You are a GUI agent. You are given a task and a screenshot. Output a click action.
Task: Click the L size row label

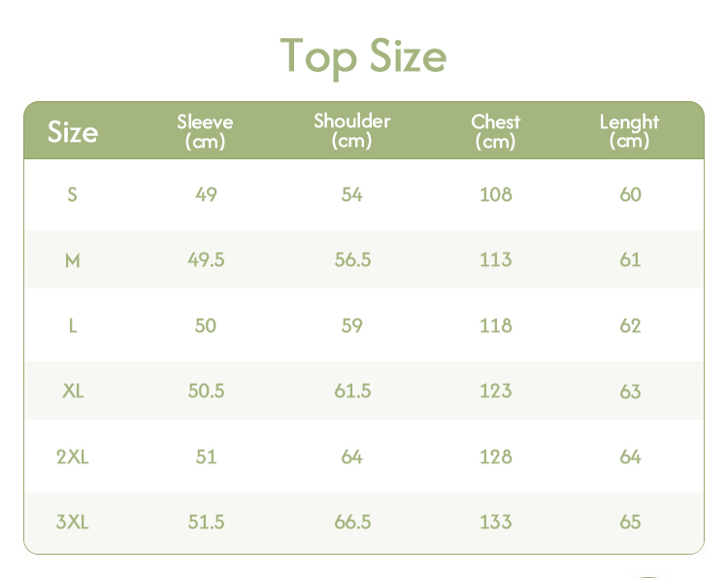(x=72, y=325)
